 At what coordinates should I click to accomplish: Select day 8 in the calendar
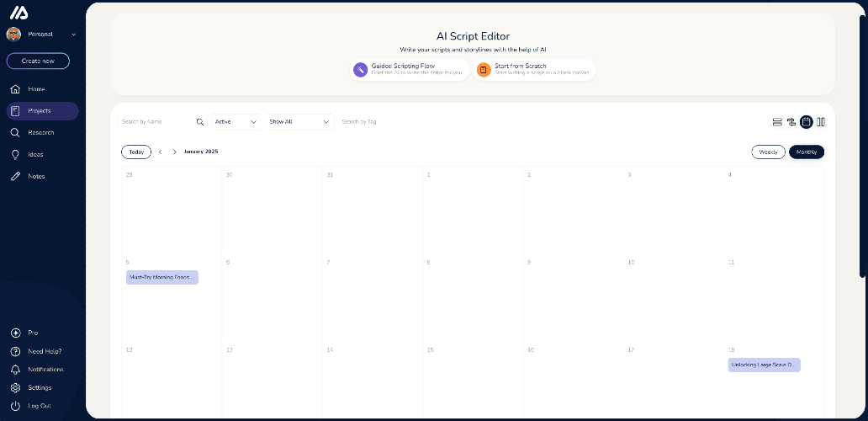coord(428,263)
